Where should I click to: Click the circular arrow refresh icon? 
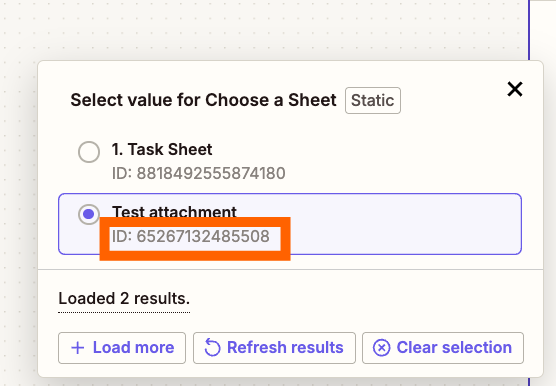(x=212, y=348)
